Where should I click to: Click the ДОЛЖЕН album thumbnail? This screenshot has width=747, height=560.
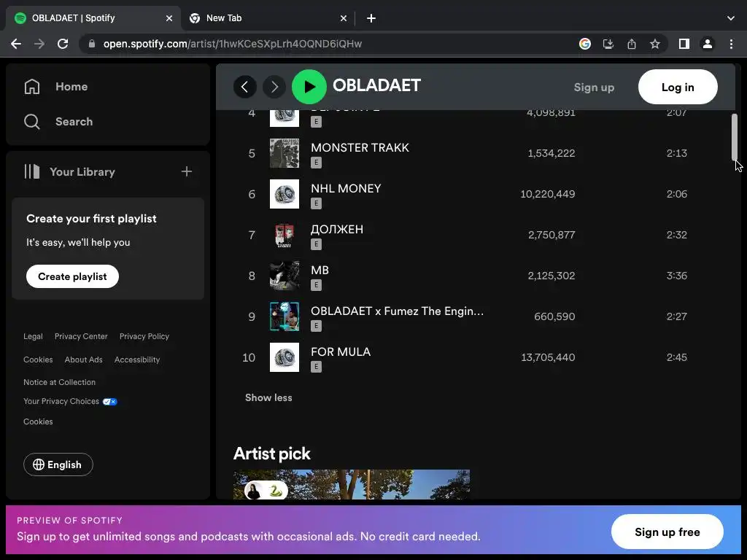tap(285, 235)
